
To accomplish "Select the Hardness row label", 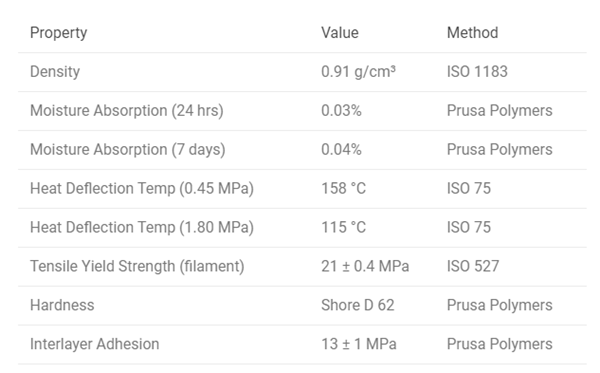I will click(x=62, y=305).
